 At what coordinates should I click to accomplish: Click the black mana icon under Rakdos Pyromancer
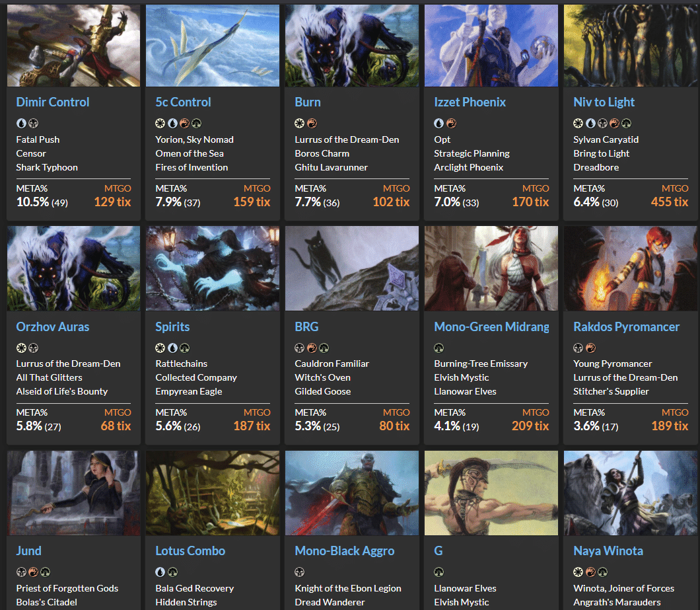pos(578,348)
